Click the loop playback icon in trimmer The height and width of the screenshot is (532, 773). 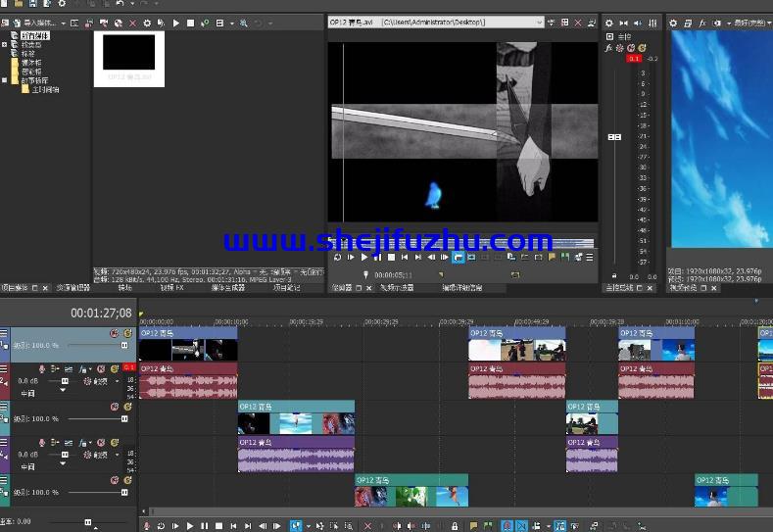[338, 257]
